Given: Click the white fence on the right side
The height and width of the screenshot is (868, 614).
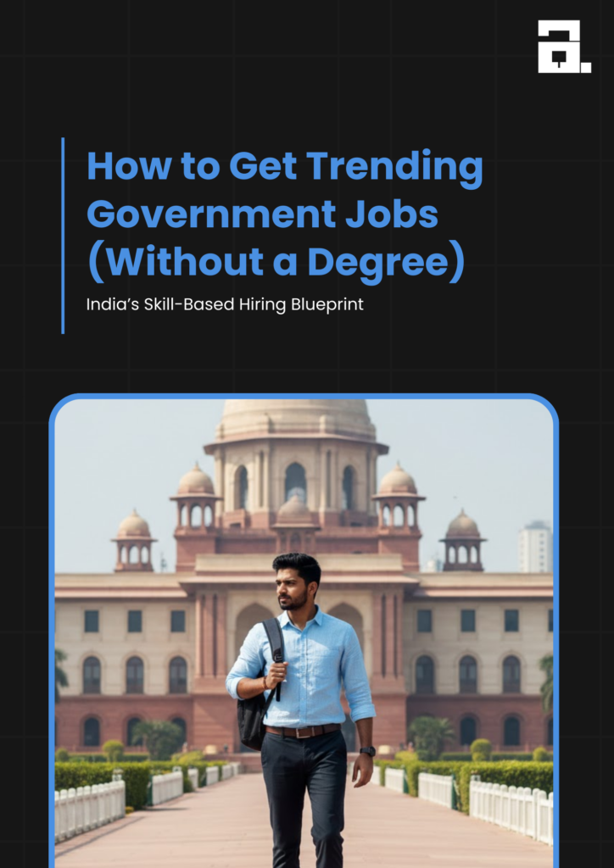Looking at the screenshot, I should [511, 806].
